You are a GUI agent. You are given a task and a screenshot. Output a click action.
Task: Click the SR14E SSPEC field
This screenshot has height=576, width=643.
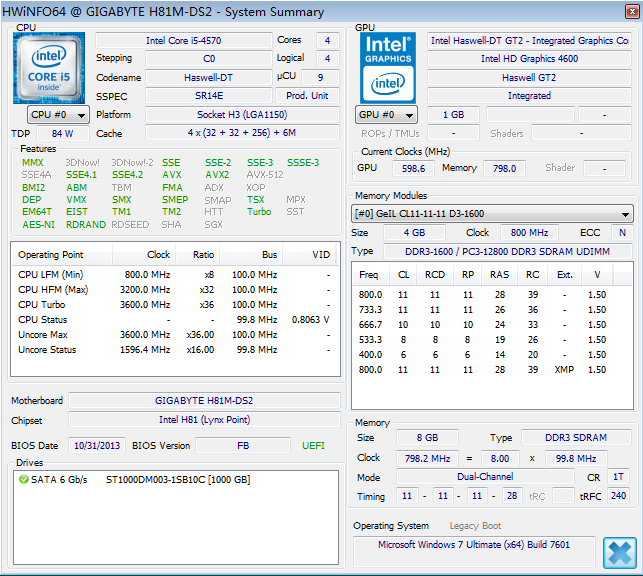tap(209, 96)
